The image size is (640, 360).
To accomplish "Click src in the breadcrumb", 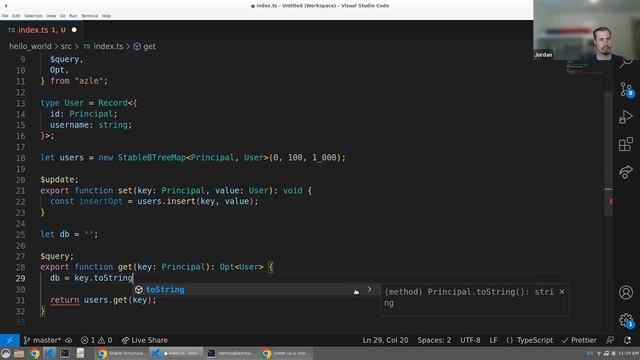I will 66,47.
